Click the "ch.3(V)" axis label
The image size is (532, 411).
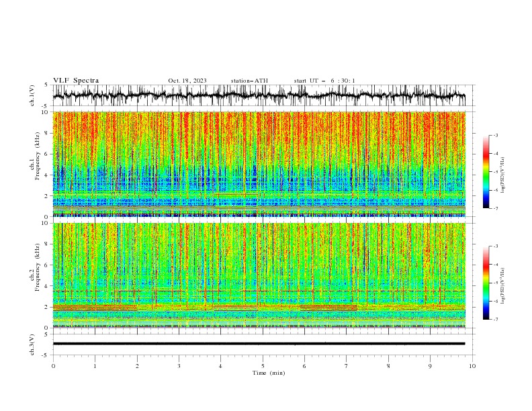(x=32, y=345)
